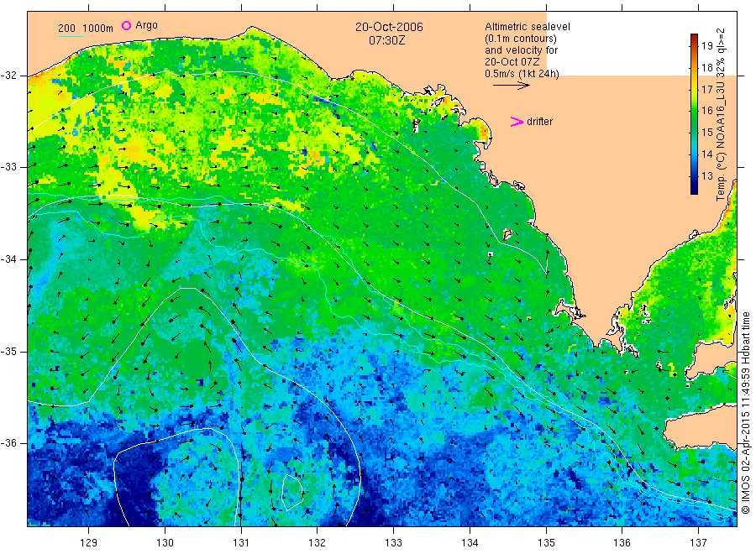Click the 17 value on the color scale
The width and height of the screenshot is (756, 554).
[x=706, y=89]
